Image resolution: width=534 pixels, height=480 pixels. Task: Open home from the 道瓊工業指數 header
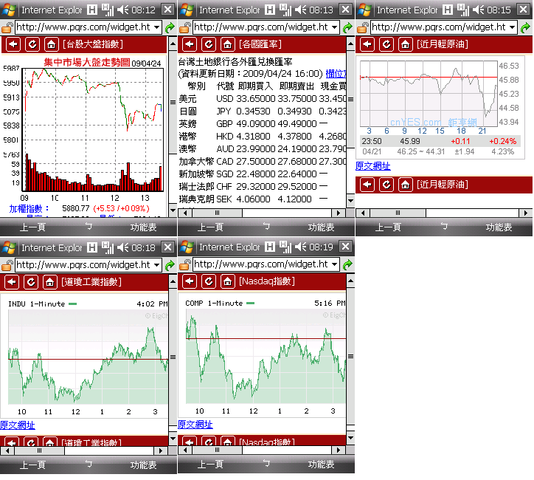pyautogui.click(x=50, y=282)
